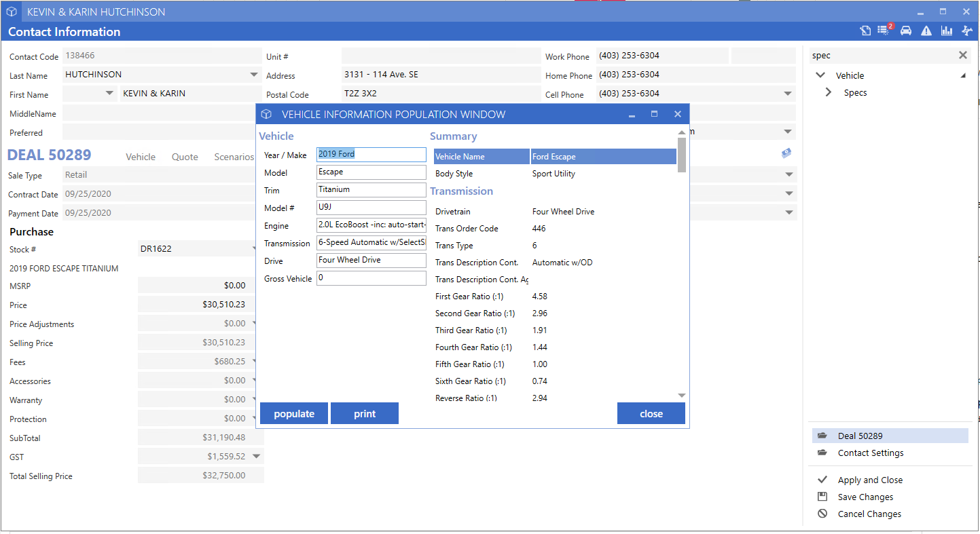980x534 pixels.
Task: Select the 'Vehicle Name' summary row
Action: [555, 157]
